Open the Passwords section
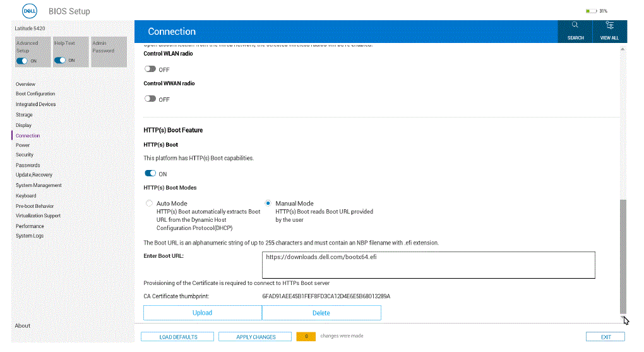The width and height of the screenshot is (644, 352). [28, 166]
